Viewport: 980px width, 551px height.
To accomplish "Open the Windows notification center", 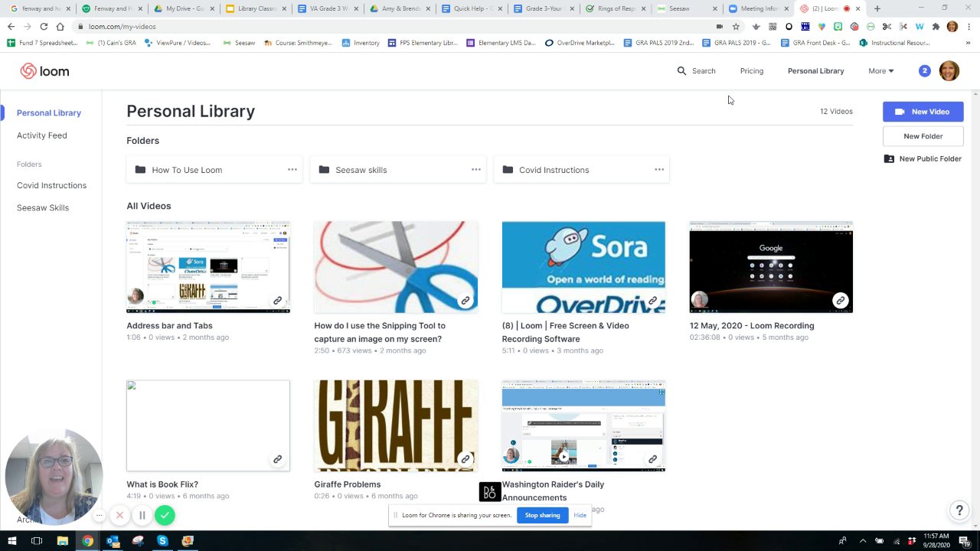I will pos(965,541).
